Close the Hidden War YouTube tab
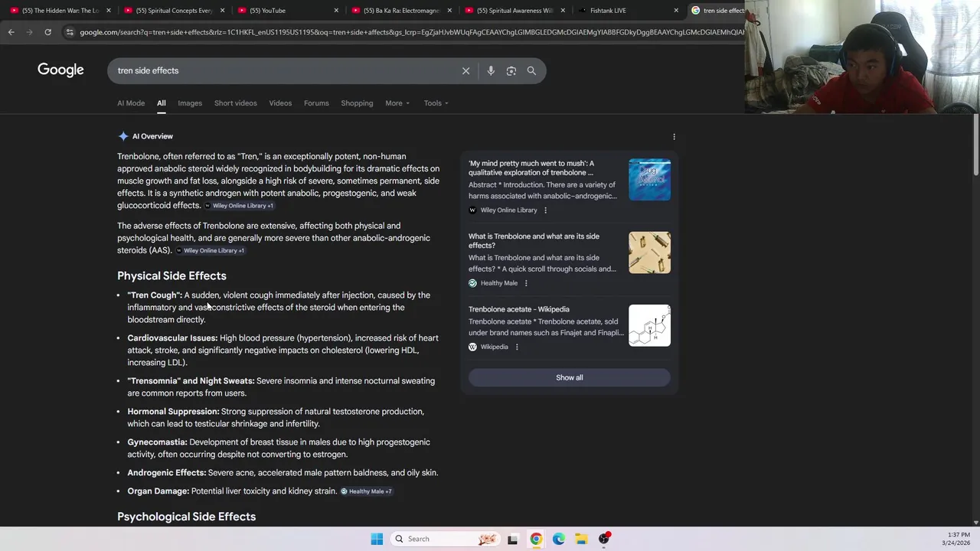 [109, 11]
